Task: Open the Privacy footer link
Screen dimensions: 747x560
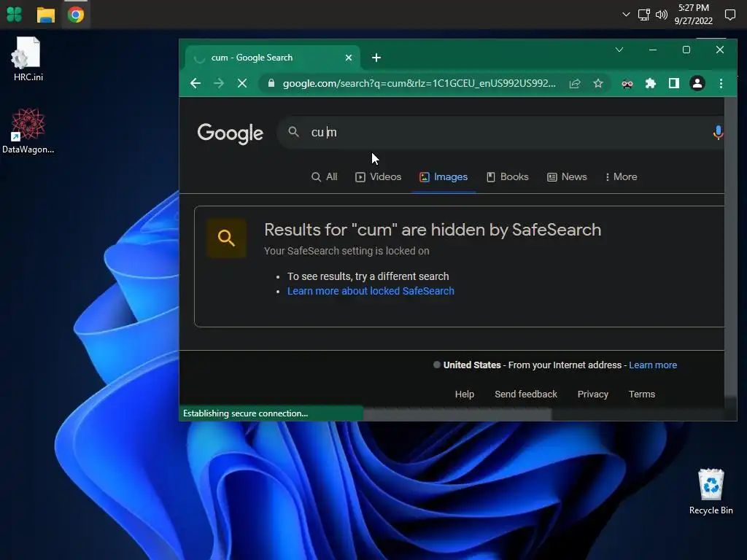Action: point(592,394)
